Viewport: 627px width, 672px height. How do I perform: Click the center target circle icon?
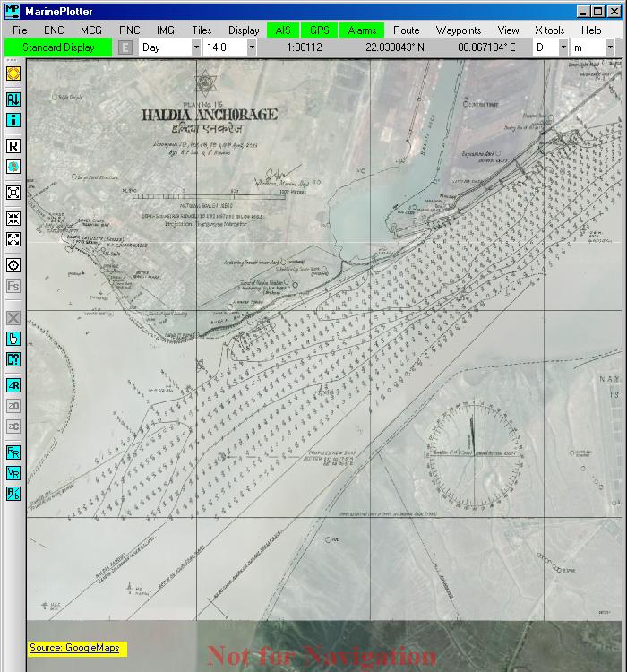coord(13,265)
